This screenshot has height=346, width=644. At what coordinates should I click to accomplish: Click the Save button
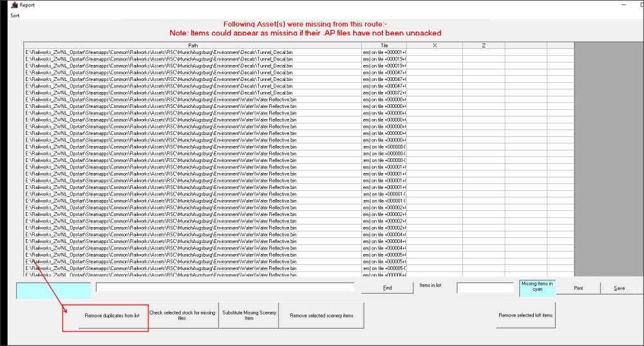(619, 288)
